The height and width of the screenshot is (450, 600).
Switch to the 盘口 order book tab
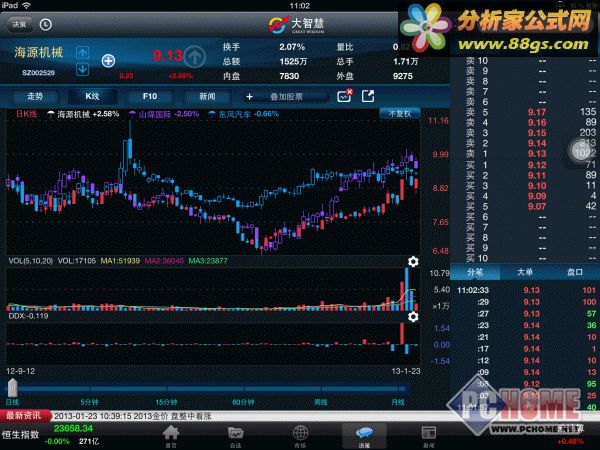(574, 272)
